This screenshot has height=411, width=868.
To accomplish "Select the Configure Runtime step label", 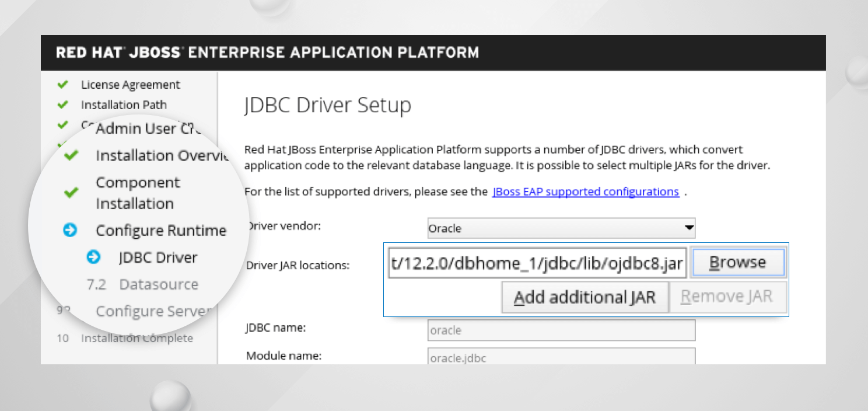I will click(x=161, y=231).
